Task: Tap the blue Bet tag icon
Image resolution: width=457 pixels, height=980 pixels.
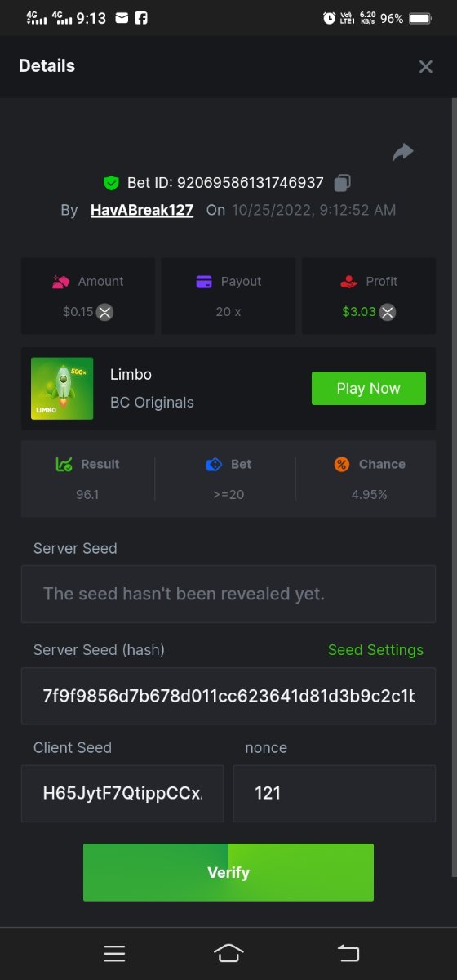Action: pos(214,464)
